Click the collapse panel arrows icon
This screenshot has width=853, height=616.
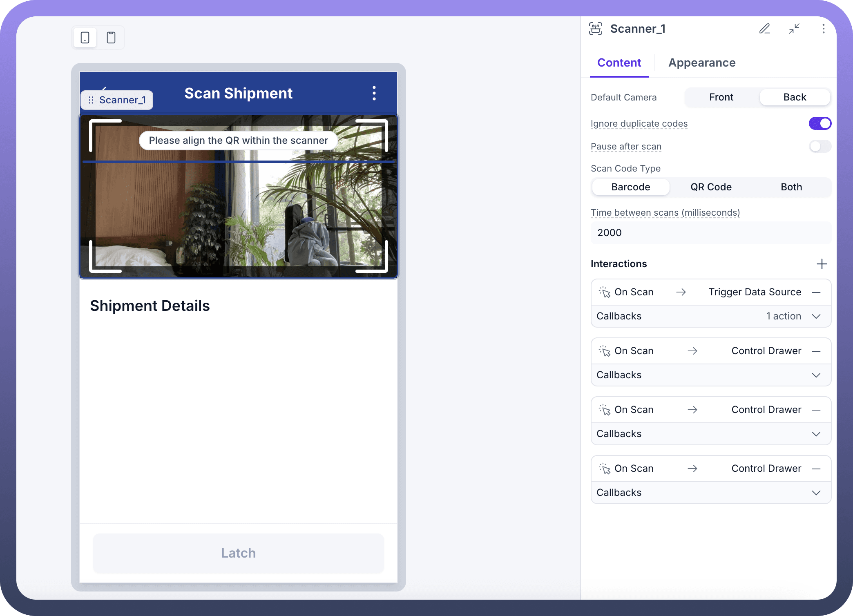click(x=794, y=29)
